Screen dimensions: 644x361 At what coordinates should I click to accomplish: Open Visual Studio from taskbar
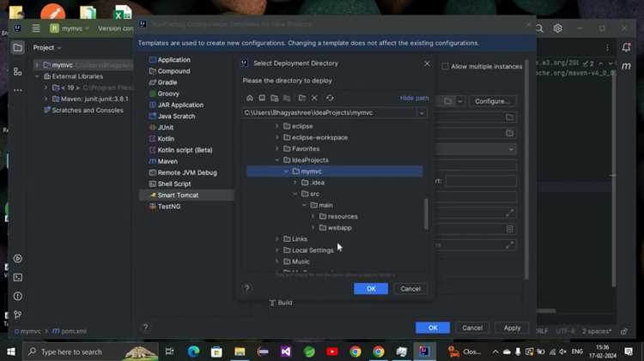point(286,352)
